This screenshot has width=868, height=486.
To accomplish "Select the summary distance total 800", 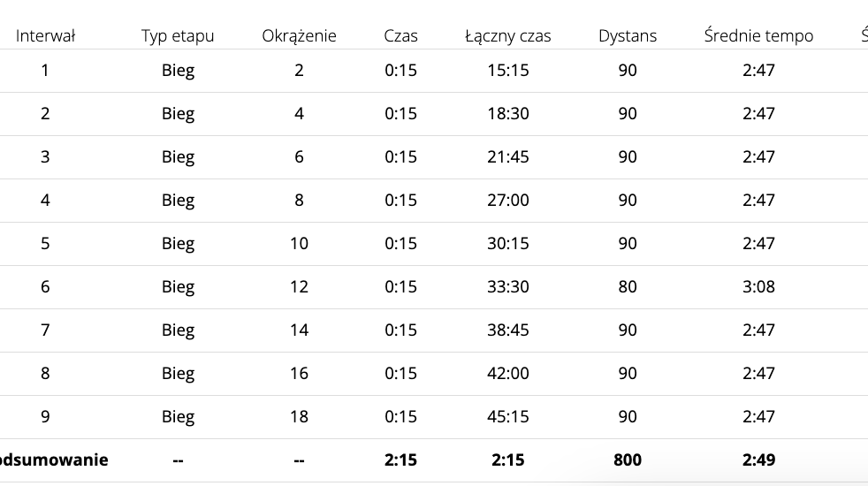I will [x=628, y=460].
